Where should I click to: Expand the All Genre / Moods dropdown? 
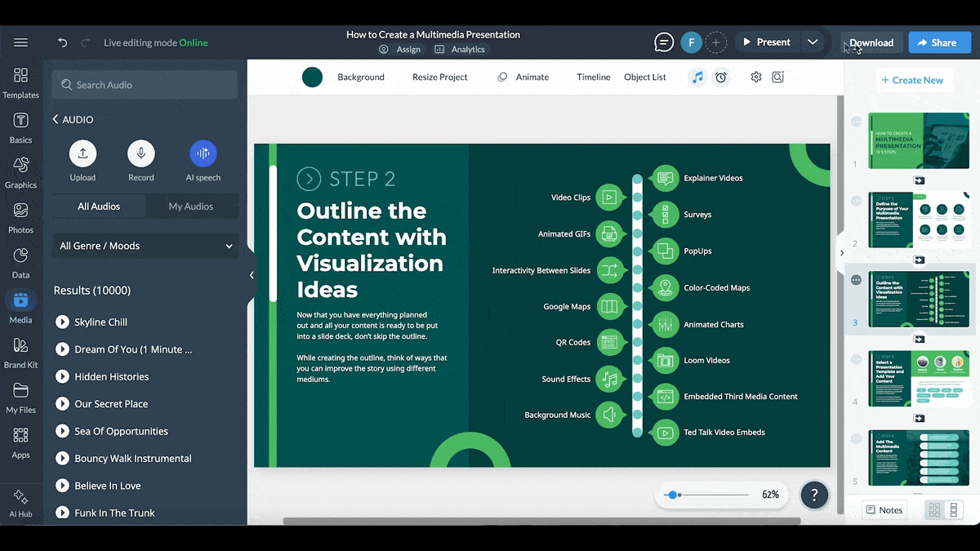pyautogui.click(x=146, y=246)
